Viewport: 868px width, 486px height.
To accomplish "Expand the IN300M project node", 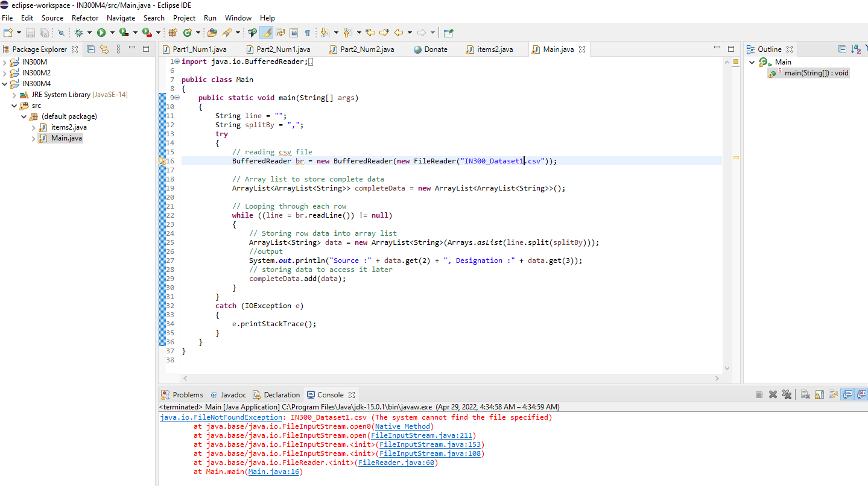I will (x=5, y=62).
